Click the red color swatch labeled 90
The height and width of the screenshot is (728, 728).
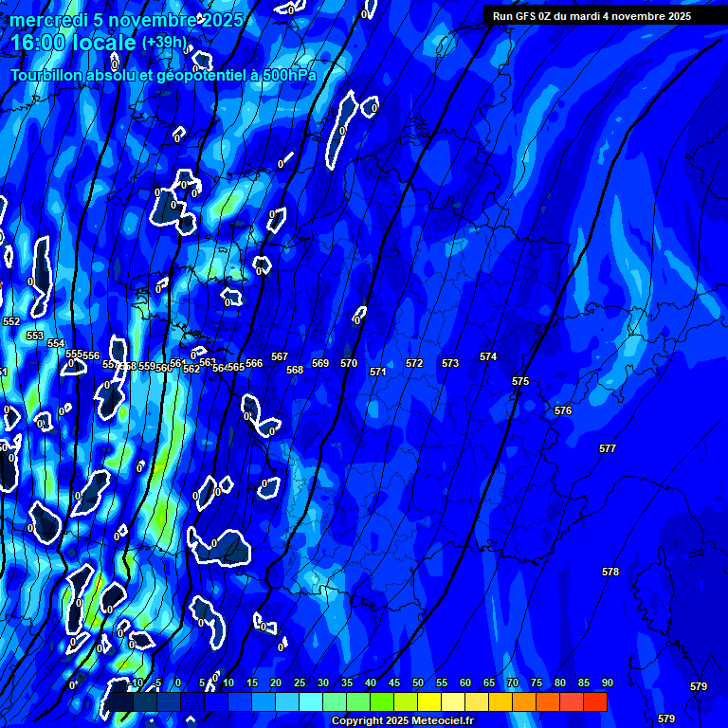tap(595, 702)
